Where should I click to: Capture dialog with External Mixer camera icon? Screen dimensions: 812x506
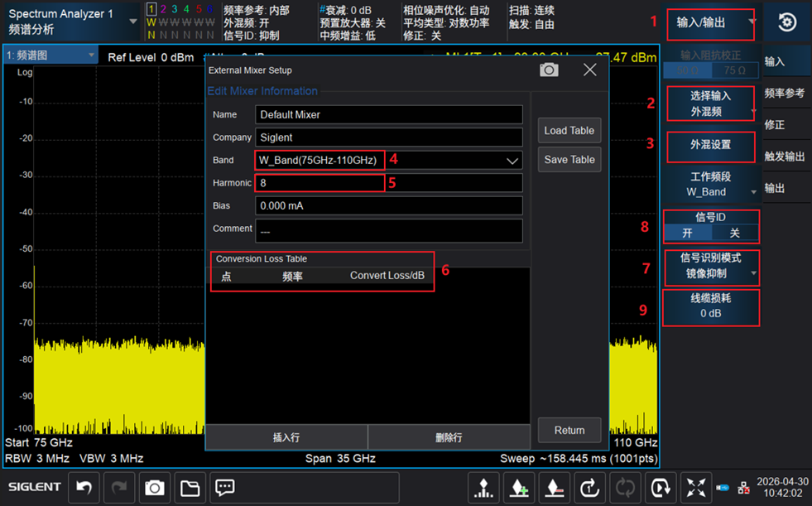549,70
